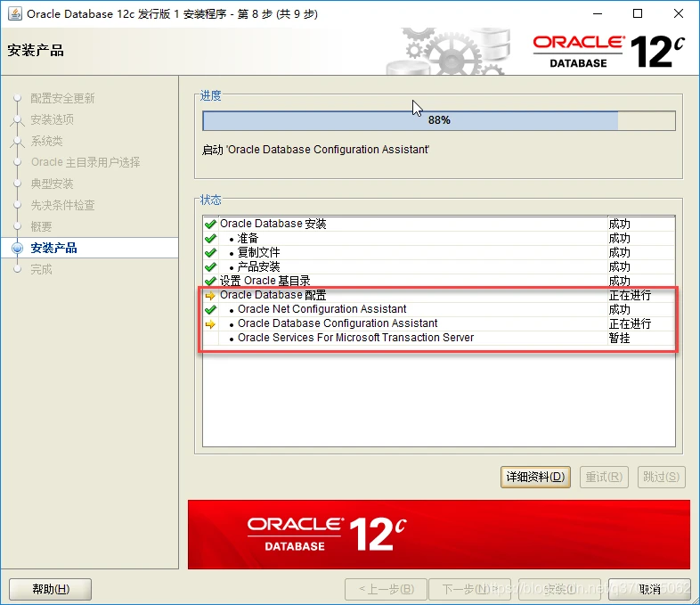Screen dimensions: 700x605
Task: Click green checkmark next to 产品安装 row
Action: click(x=210, y=267)
